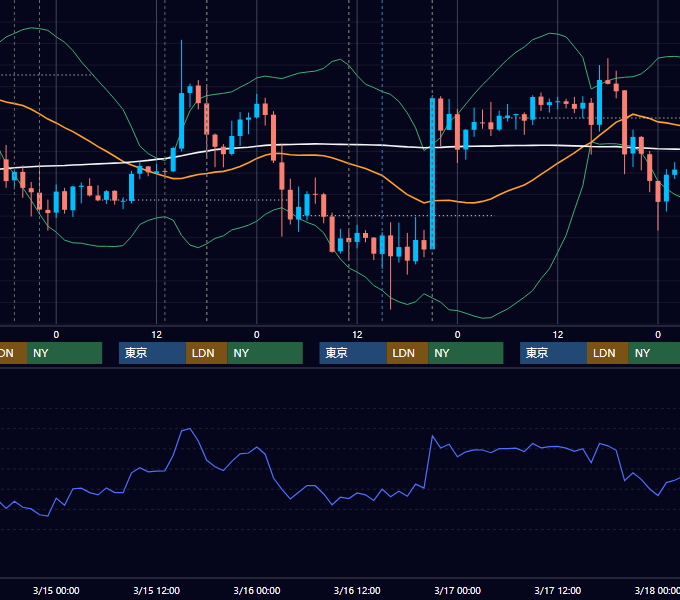Screen dimensions: 680x600
Task: Click hour label 0 above the 3/17 00:00 date
Action: (x=458, y=335)
